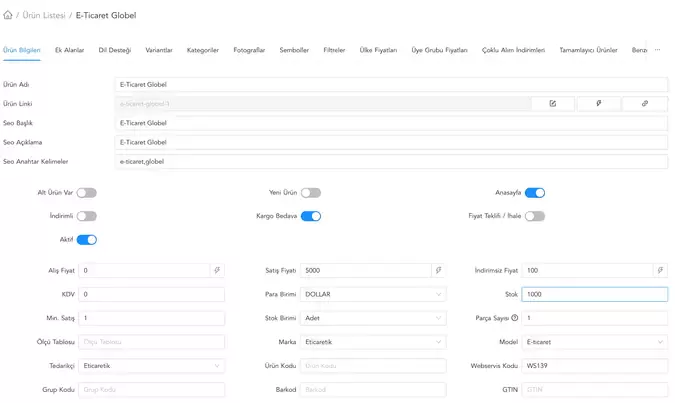675x403 pixels.
Task: Enable the İndirimli switch
Action: pyautogui.click(x=87, y=216)
